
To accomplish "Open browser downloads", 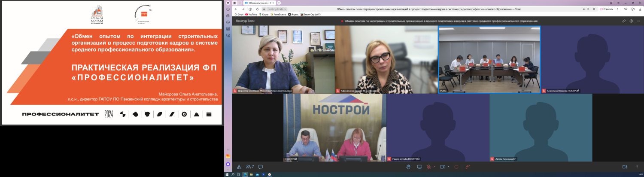I will coord(640,9).
